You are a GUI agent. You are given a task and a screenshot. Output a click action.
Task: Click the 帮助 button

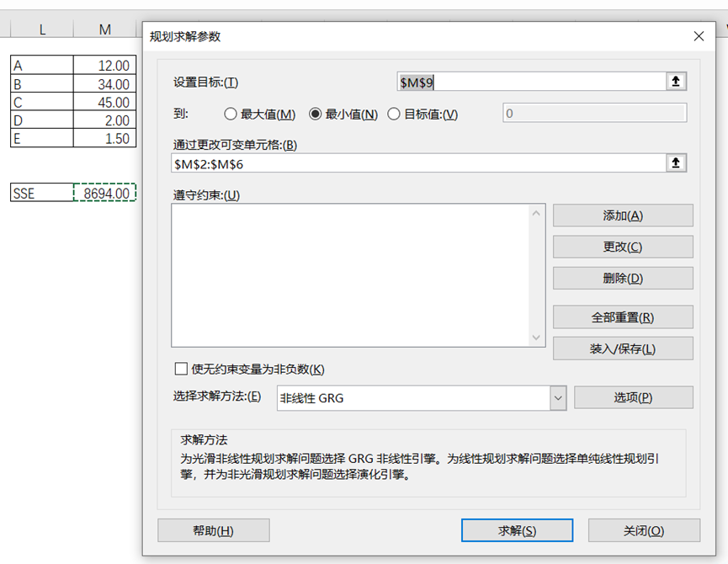[x=213, y=530]
